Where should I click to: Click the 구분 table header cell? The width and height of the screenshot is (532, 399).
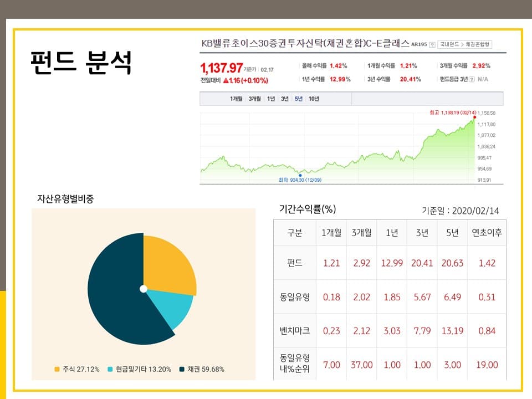tap(294, 233)
